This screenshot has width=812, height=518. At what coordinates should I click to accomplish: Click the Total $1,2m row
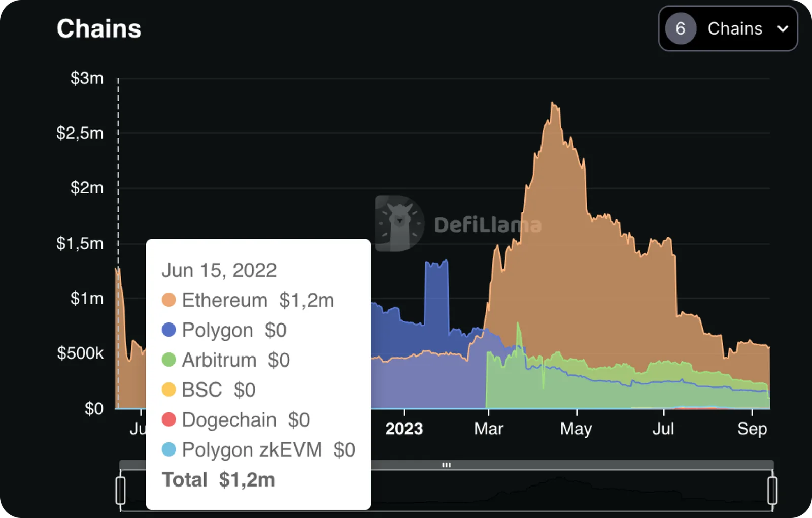[218, 479]
